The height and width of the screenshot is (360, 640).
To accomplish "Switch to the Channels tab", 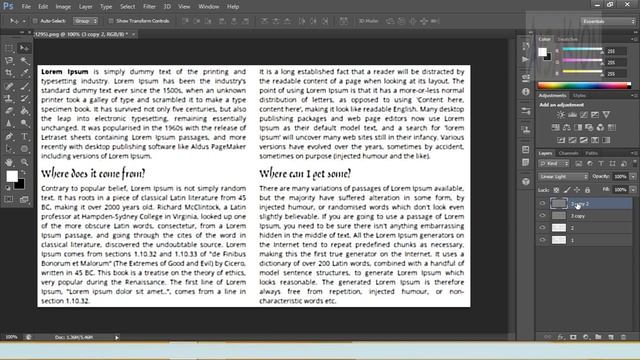I will point(568,153).
